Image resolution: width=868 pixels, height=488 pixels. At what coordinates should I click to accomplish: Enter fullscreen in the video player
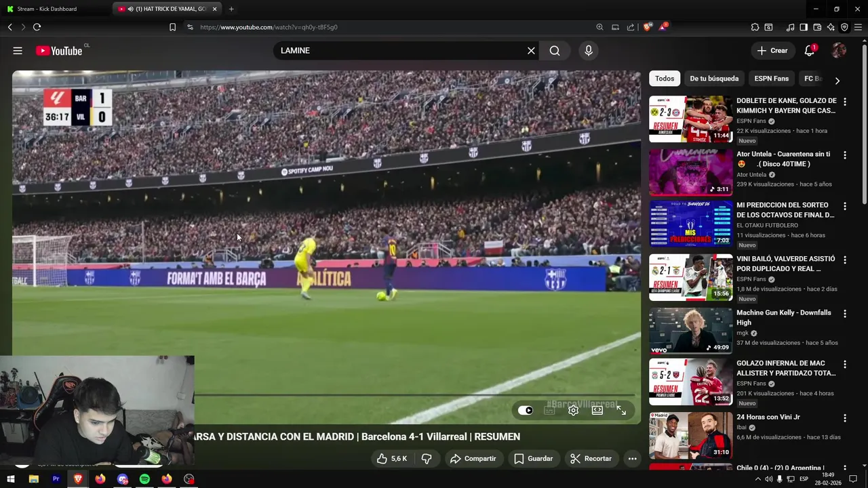pos(621,410)
